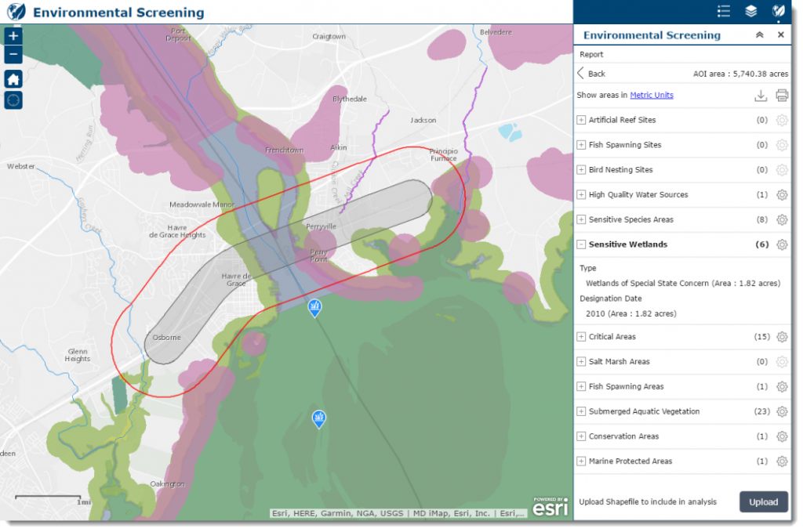The image size is (803, 532).
Task: Click Osborne label on map
Action: (x=166, y=338)
